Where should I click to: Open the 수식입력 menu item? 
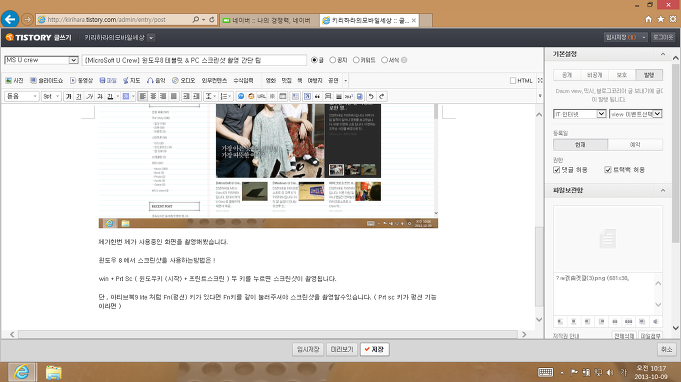[243, 81]
